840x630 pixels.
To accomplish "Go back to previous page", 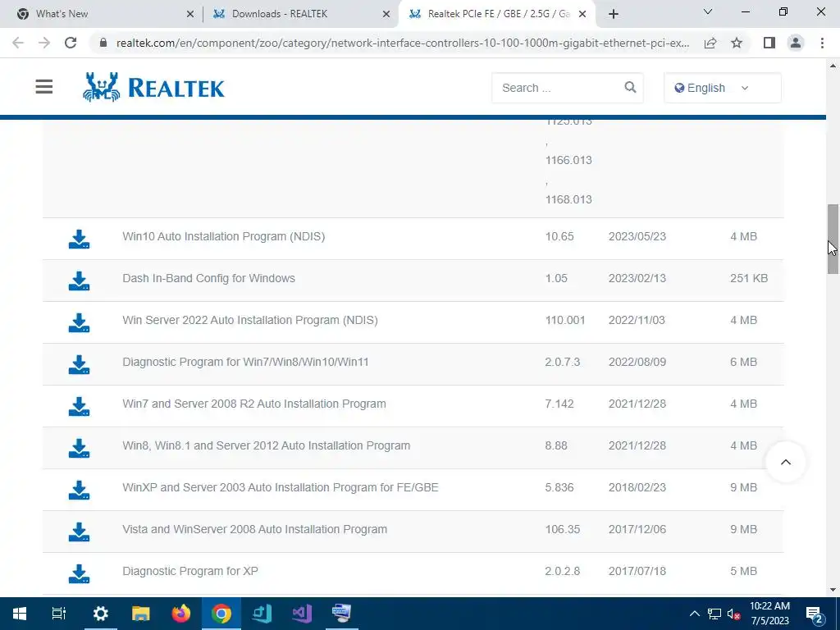I will 18,43.
